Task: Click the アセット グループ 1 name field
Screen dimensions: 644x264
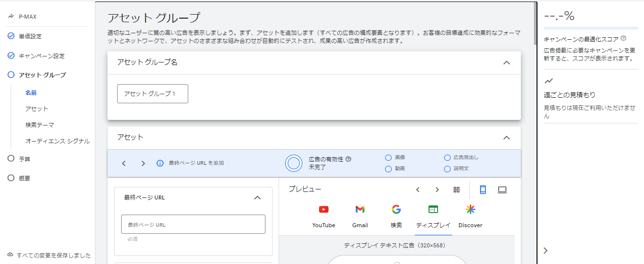Action: (152, 94)
